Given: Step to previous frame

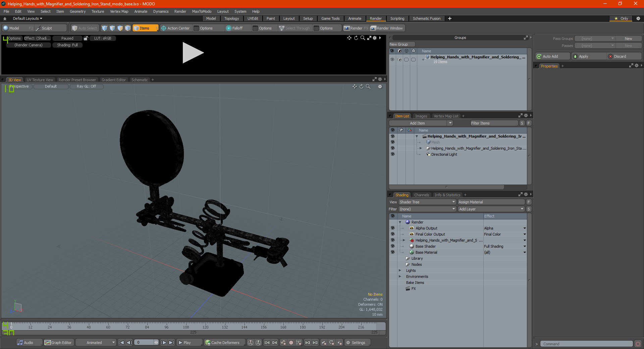Looking at the screenshot, I should click(x=129, y=343).
